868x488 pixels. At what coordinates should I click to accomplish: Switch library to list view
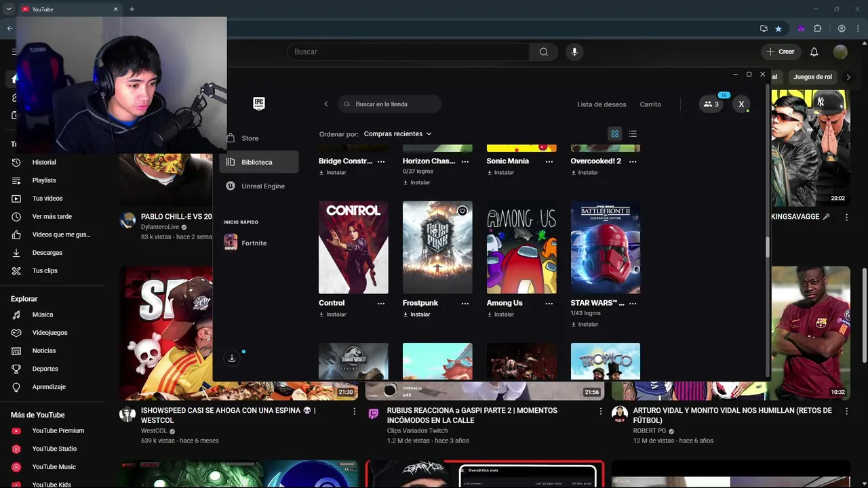(633, 134)
